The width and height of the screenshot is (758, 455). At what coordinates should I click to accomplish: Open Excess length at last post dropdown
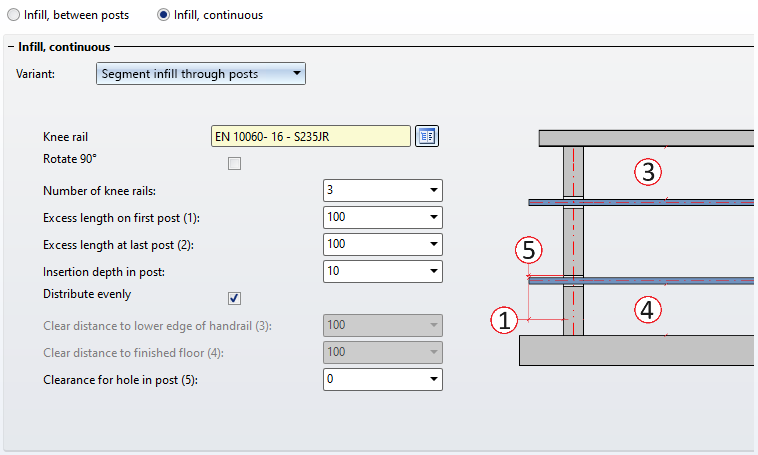[433, 245]
